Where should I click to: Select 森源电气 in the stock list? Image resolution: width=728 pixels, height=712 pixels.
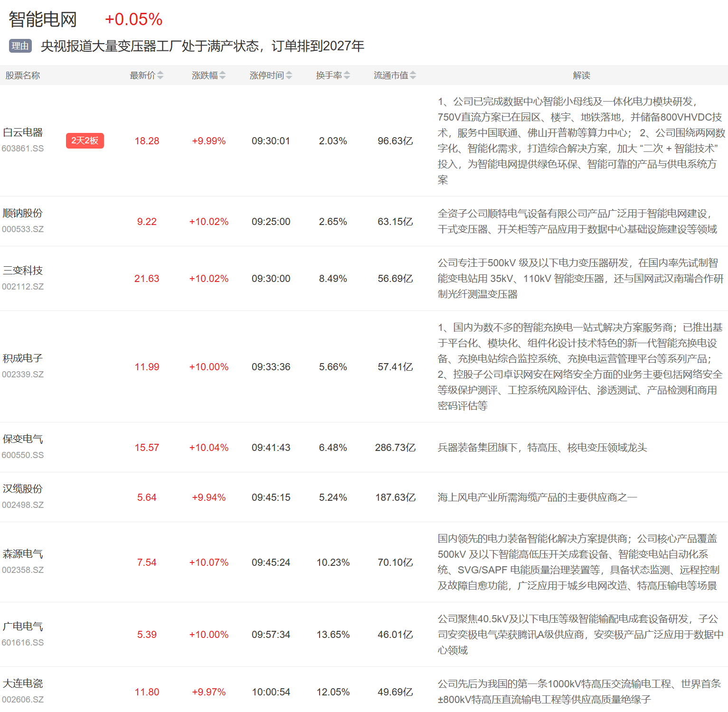(x=23, y=554)
